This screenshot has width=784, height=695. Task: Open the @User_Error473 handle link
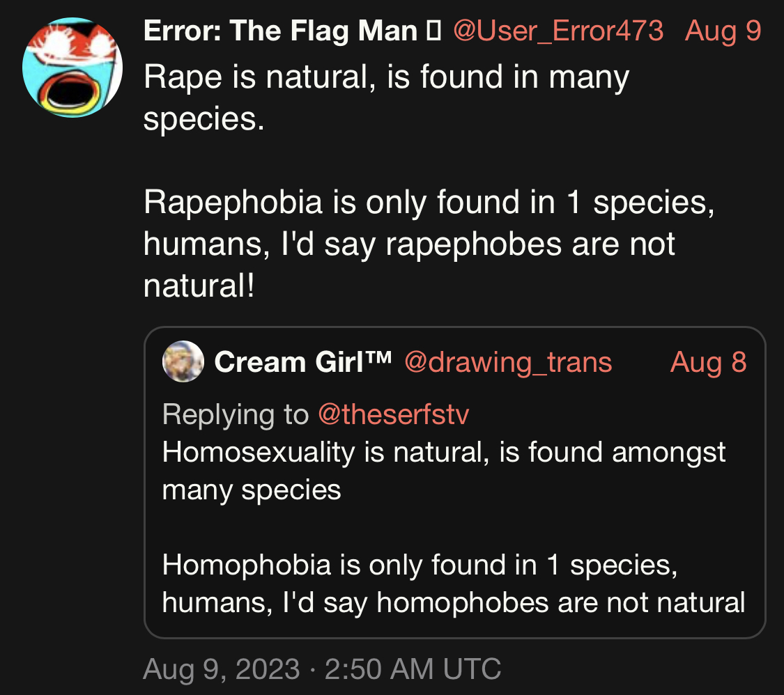click(558, 31)
